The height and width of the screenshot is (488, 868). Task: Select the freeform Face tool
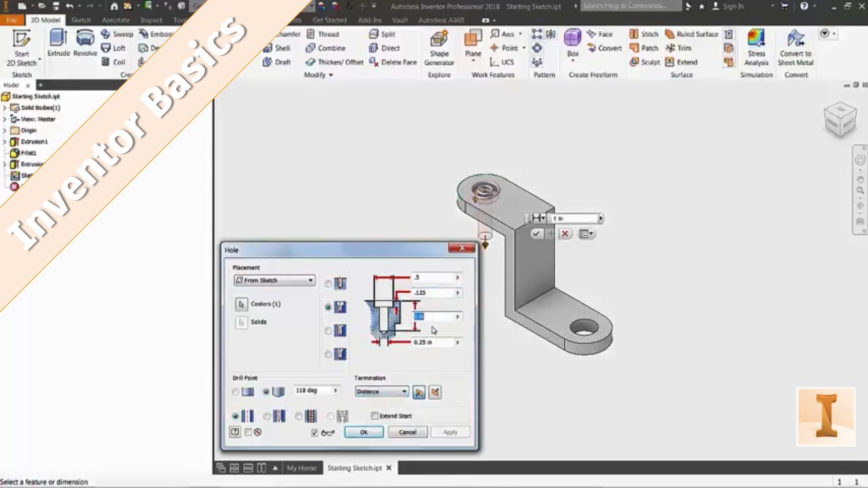(x=599, y=34)
